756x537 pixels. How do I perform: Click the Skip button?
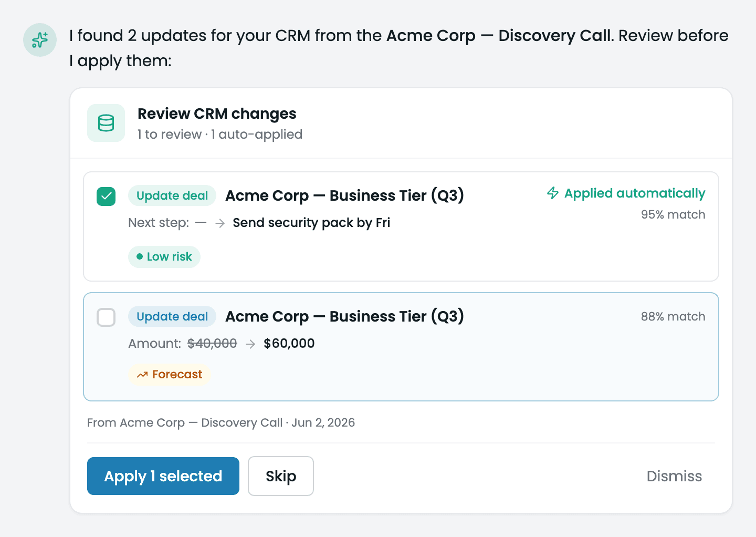coord(281,476)
